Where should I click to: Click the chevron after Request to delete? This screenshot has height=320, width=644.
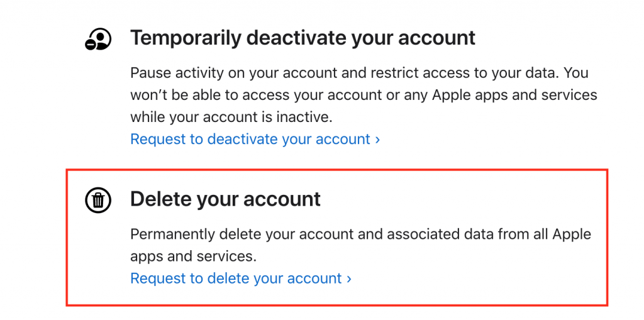click(349, 279)
